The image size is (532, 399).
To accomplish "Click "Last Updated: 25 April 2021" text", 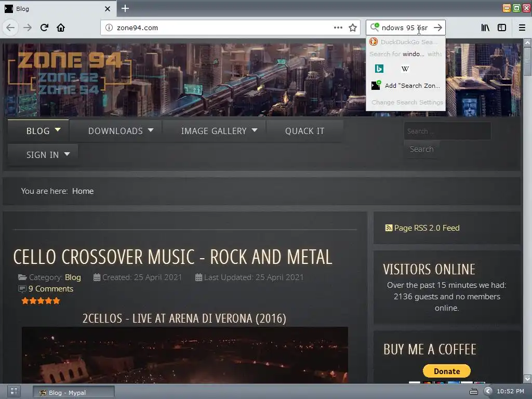I will pyautogui.click(x=254, y=277).
